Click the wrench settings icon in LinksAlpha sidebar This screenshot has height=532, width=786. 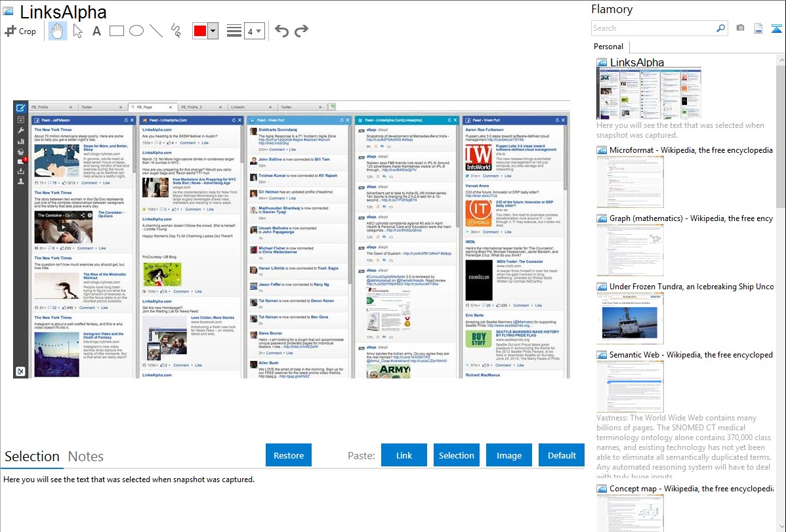click(x=20, y=131)
